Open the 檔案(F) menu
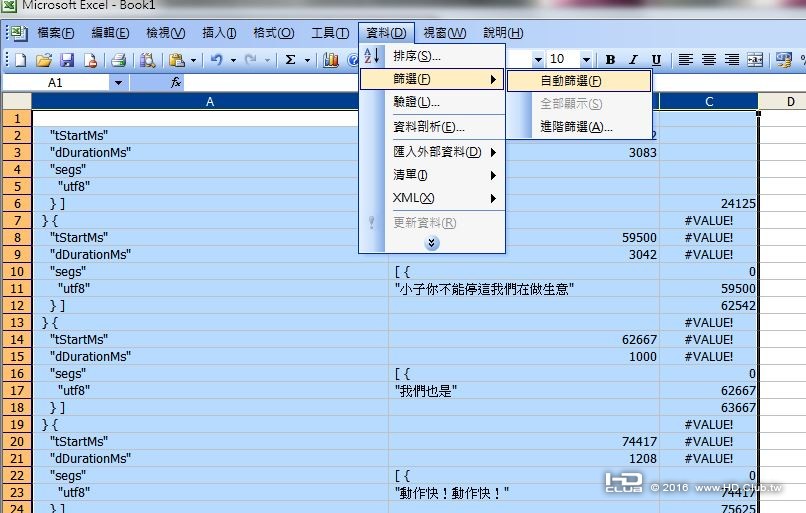This screenshot has width=806, height=513. click(56, 33)
